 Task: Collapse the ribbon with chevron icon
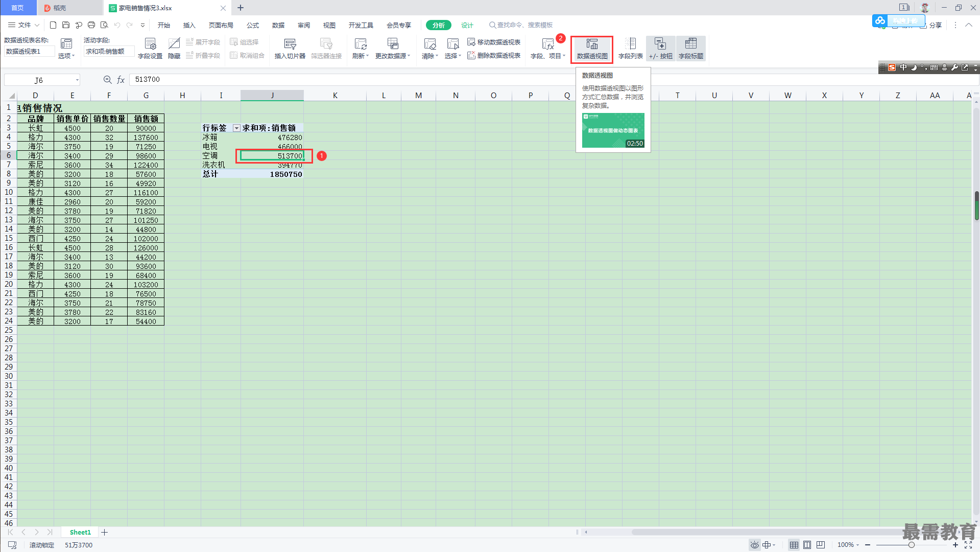click(969, 25)
